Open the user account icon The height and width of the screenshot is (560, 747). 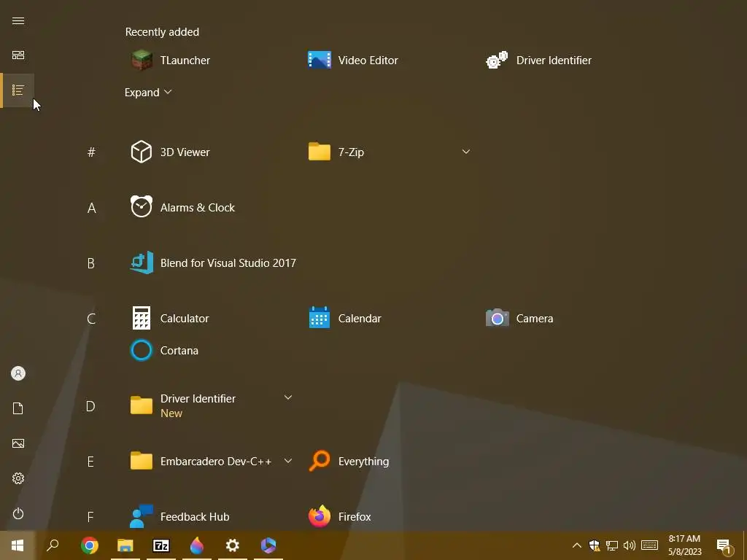(x=18, y=373)
